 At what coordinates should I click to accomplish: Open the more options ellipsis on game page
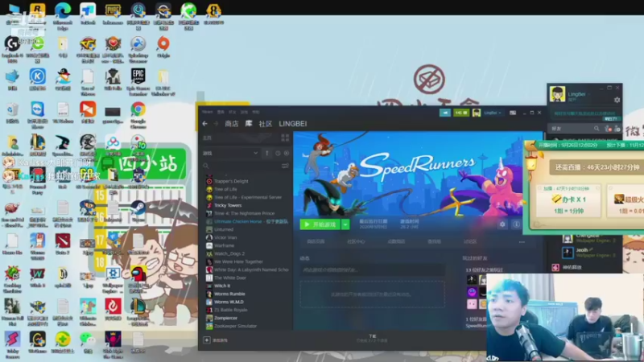click(x=522, y=242)
